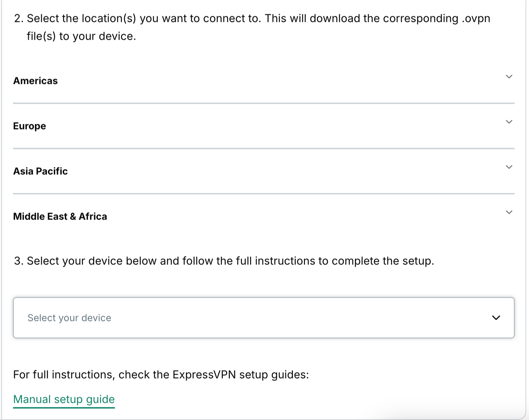Click the list number '2.' marker
The image size is (529, 420).
pyautogui.click(x=19, y=18)
